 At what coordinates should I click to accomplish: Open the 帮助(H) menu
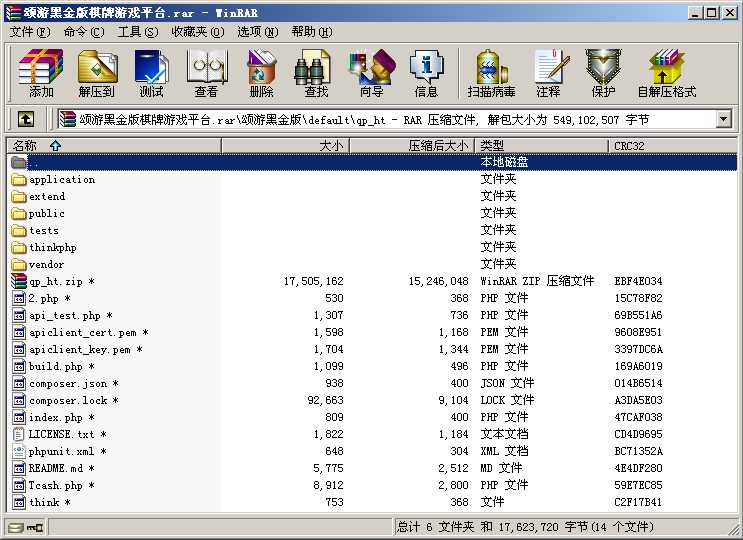tap(312, 32)
